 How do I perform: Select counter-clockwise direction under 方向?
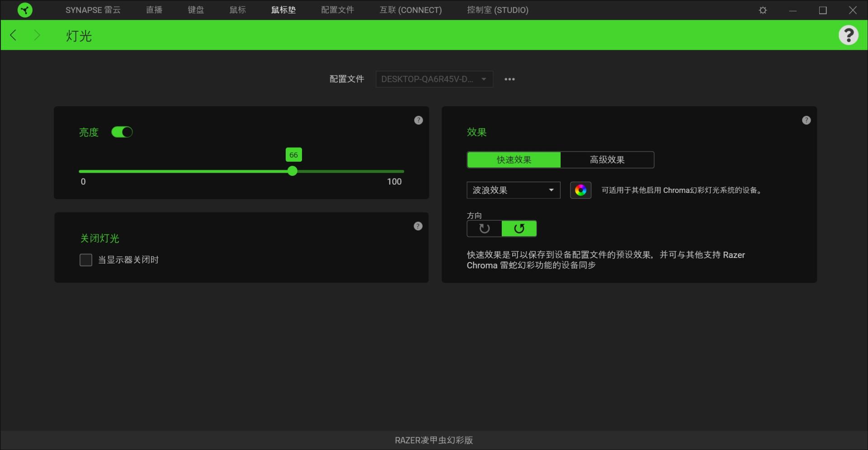pos(484,229)
